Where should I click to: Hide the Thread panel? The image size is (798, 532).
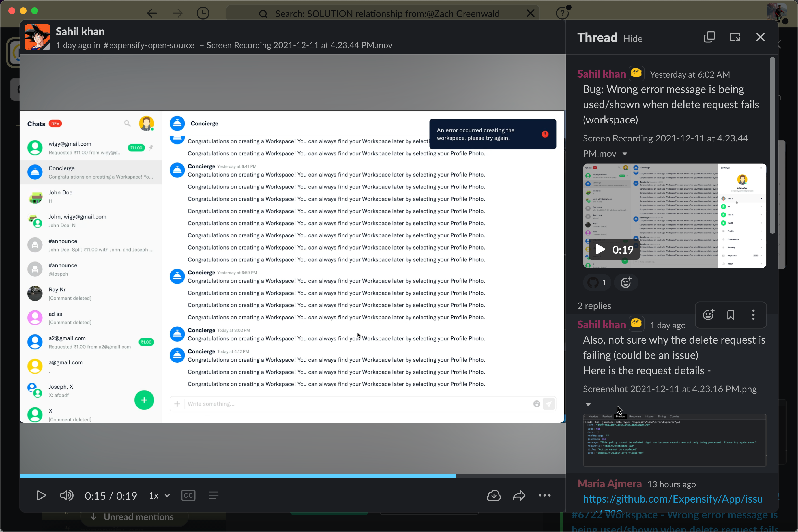[x=632, y=39]
